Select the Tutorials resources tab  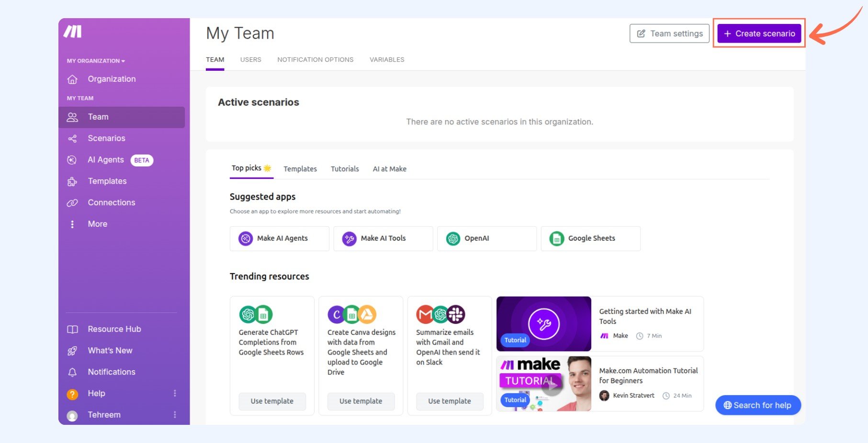pos(345,169)
